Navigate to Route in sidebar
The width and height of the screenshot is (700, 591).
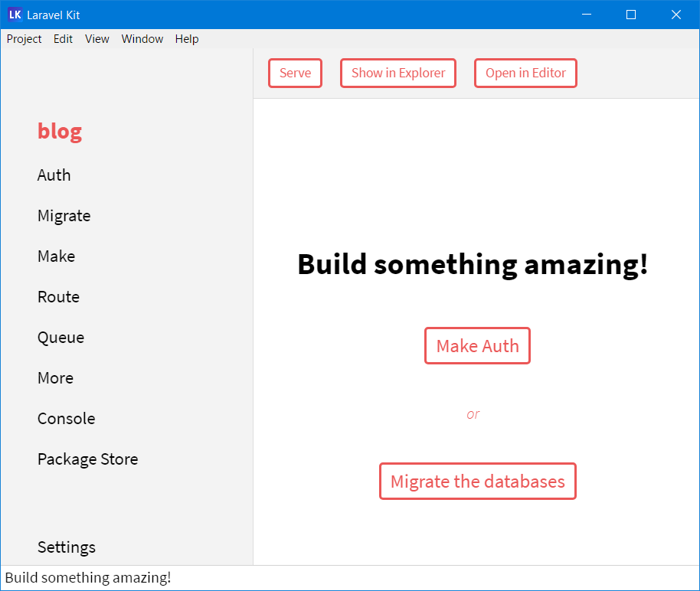click(x=59, y=297)
